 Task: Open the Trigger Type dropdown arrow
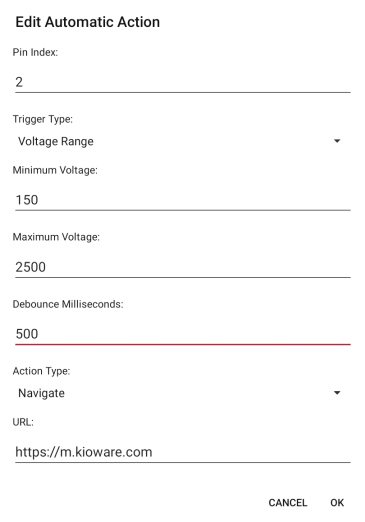click(337, 141)
